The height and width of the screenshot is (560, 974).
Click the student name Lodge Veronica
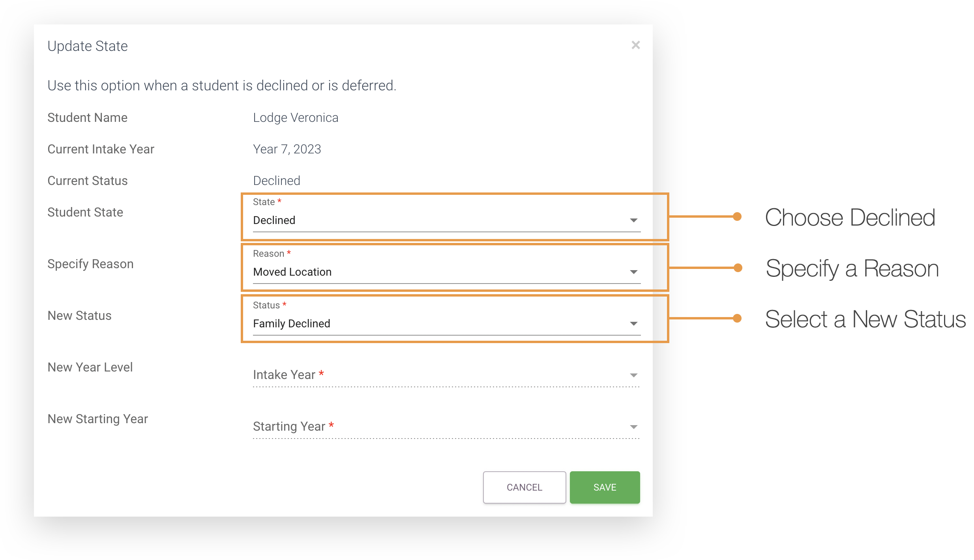pos(296,118)
